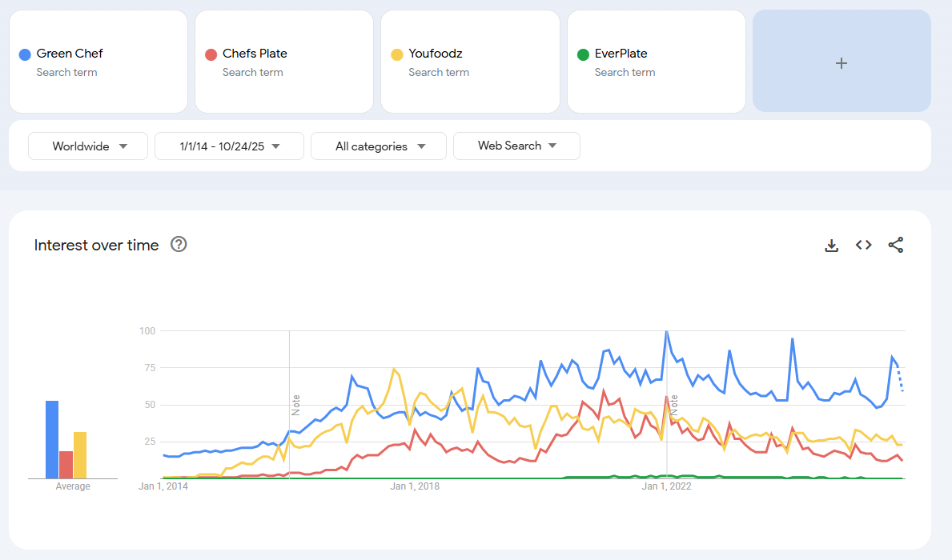Open the 1/1/14 - 10/24/25 date range dropdown
The height and width of the screenshot is (560, 952).
[x=229, y=146]
